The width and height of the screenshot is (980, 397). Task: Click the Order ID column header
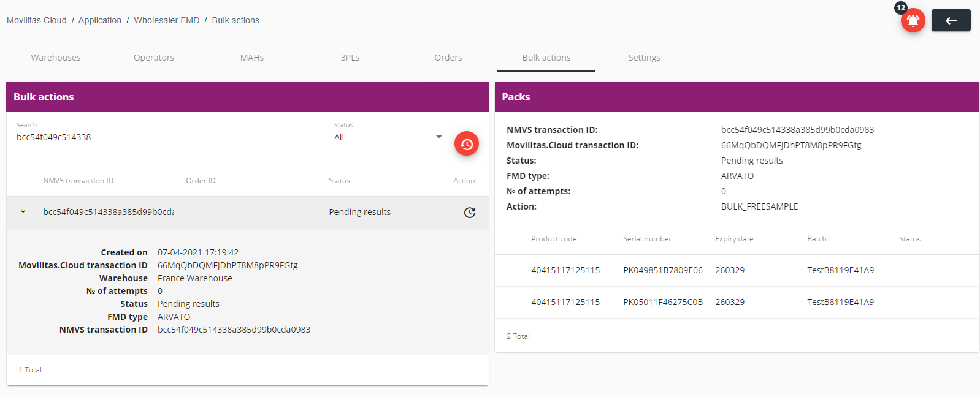(x=201, y=181)
